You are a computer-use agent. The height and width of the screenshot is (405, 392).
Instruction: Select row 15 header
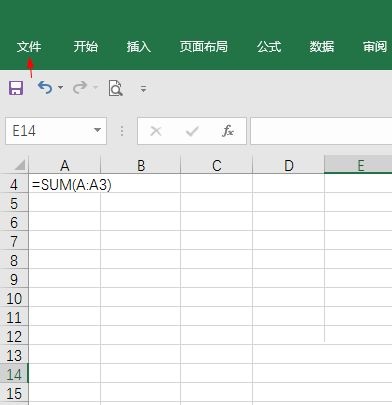tap(14, 393)
